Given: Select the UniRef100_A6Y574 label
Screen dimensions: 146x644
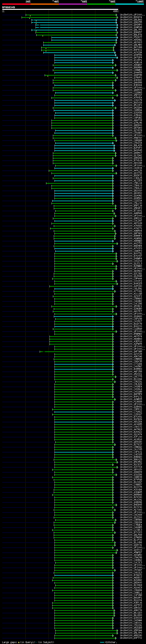Looking at the screenshot, I should coord(131,337).
